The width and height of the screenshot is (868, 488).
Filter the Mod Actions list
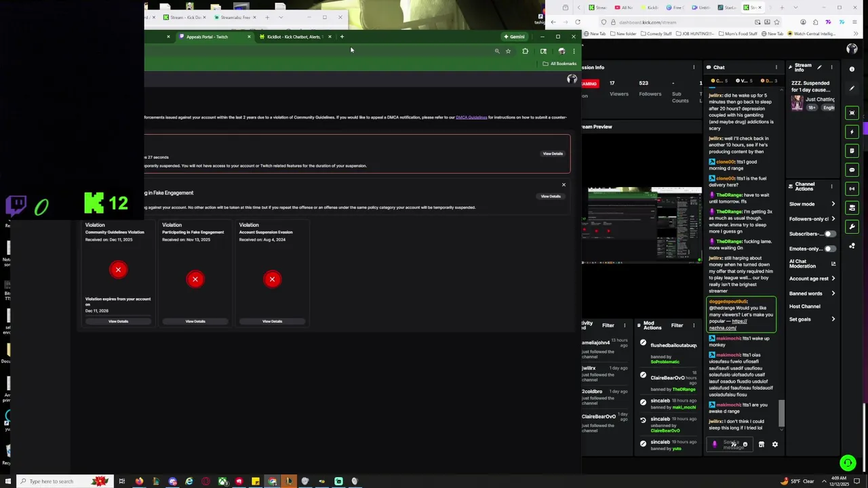pyautogui.click(x=677, y=325)
